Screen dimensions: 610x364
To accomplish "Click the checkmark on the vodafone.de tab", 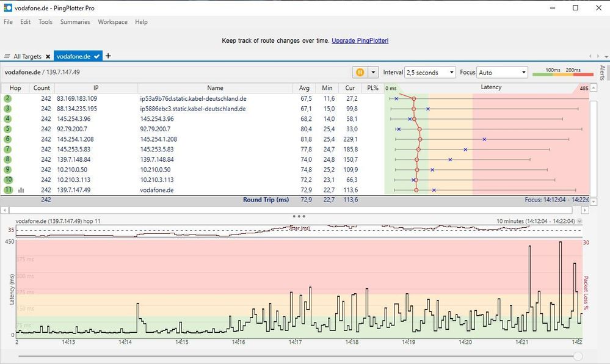I will 97,56.
